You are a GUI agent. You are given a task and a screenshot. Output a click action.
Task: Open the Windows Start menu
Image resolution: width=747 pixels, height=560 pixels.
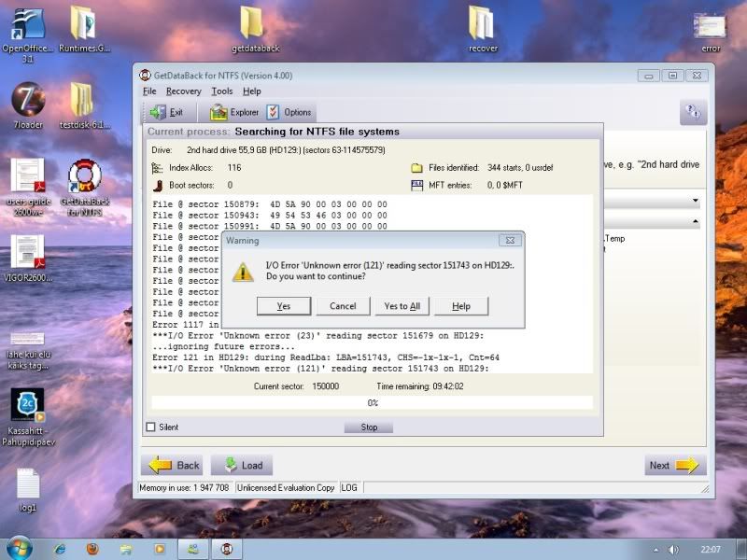[x=18, y=549]
